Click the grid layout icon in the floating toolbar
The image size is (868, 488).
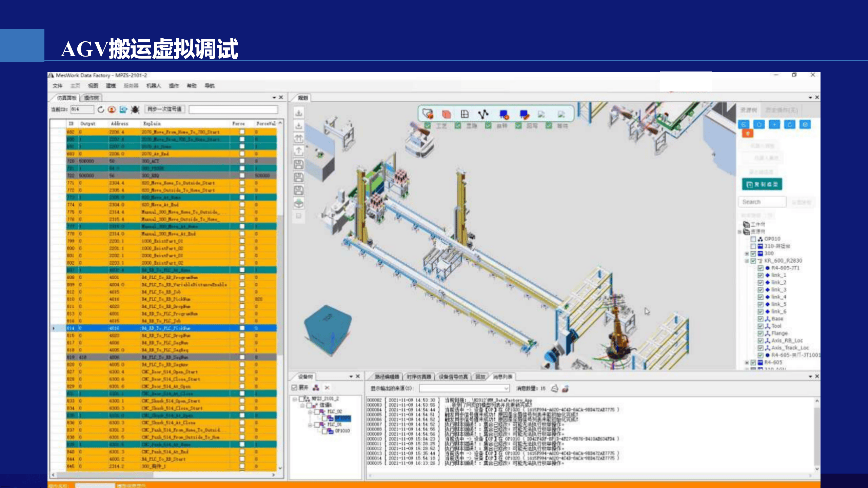tap(465, 114)
